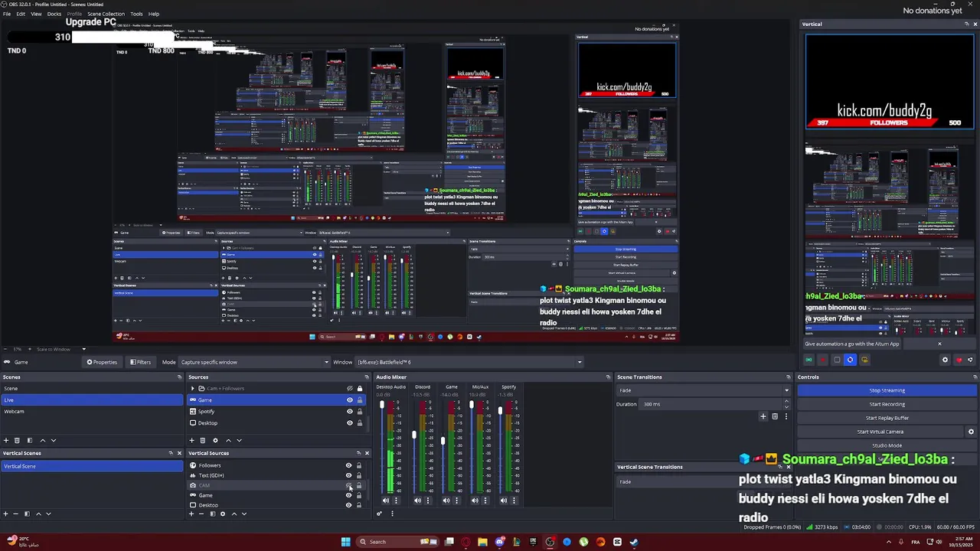This screenshot has height=551, width=980.
Task: Add a new vertical source
Action: point(191,514)
